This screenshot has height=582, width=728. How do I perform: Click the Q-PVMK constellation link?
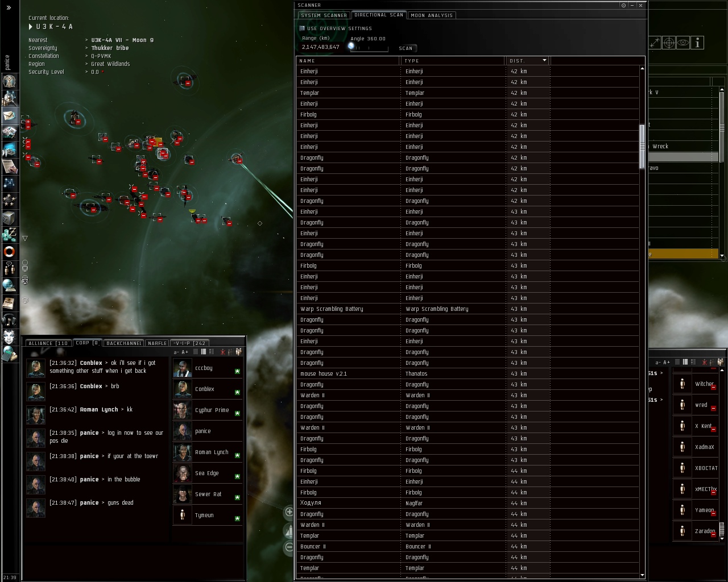pyautogui.click(x=101, y=56)
